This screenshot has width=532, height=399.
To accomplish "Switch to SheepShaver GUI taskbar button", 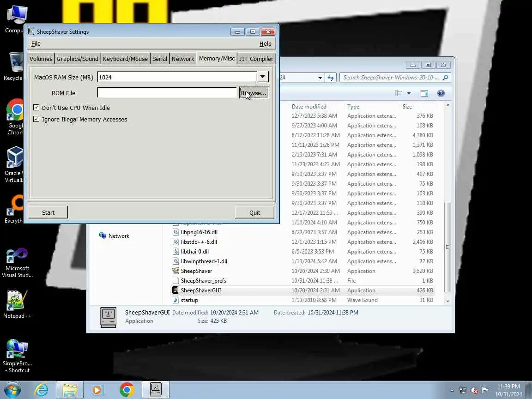I will tap(155, 390).
